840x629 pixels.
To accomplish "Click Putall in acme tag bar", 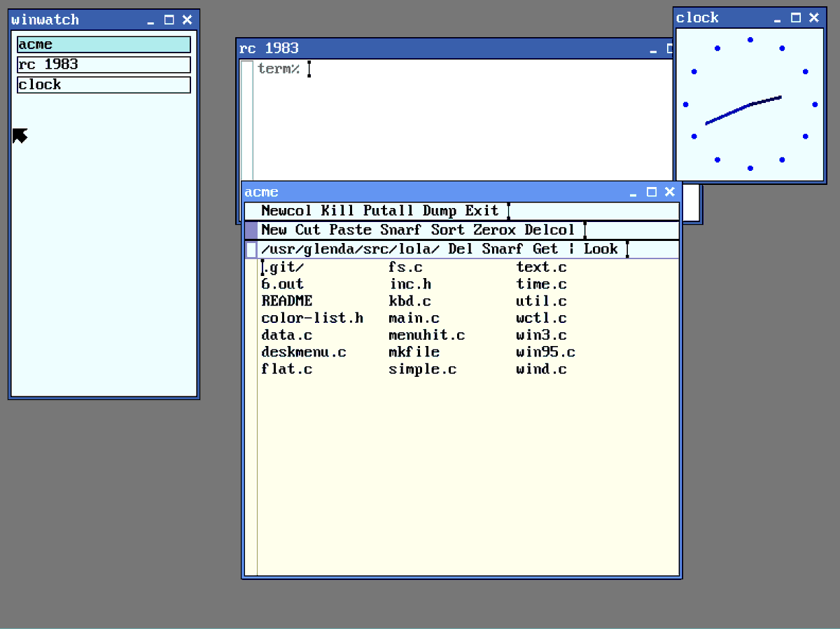I will coord(388,211).
